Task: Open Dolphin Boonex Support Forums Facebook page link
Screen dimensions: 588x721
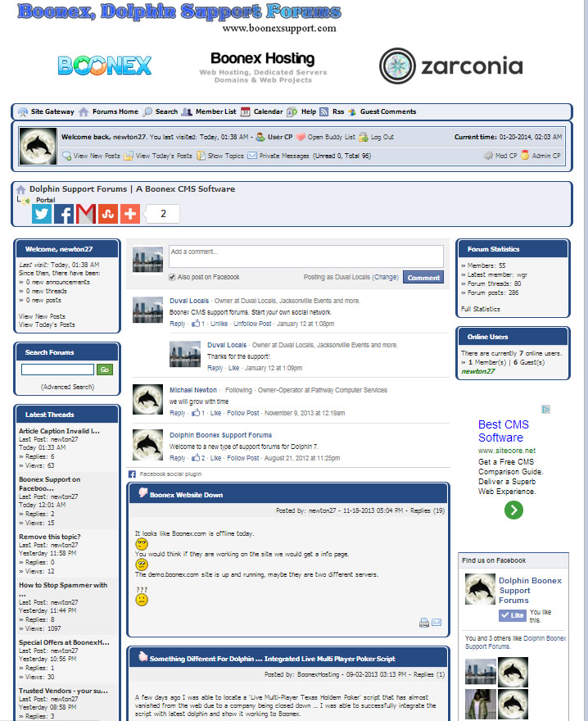Action: pos(530,591)
